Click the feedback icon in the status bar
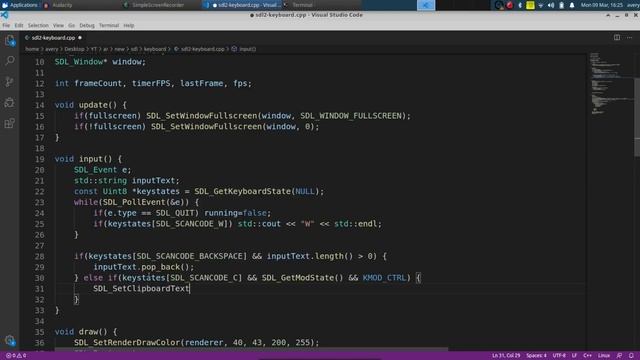The width and height of the screenshot is (640, 360). point(619,356)
